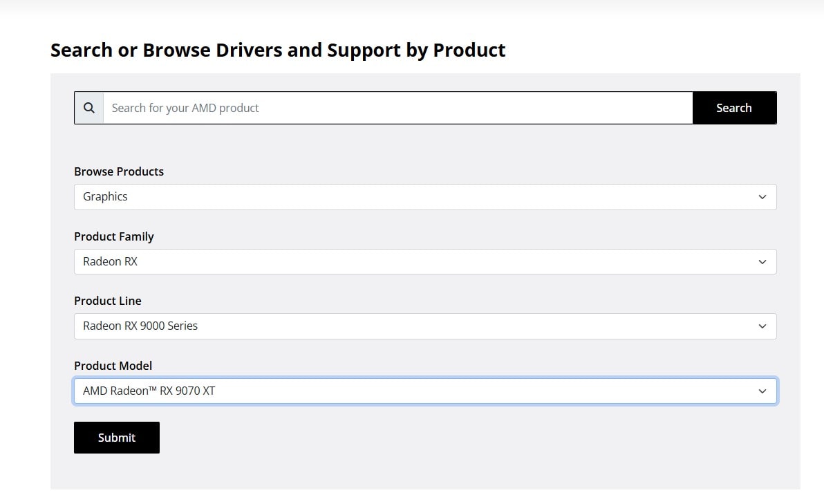Click the selected 'Graphics' value text

point(105,197)
